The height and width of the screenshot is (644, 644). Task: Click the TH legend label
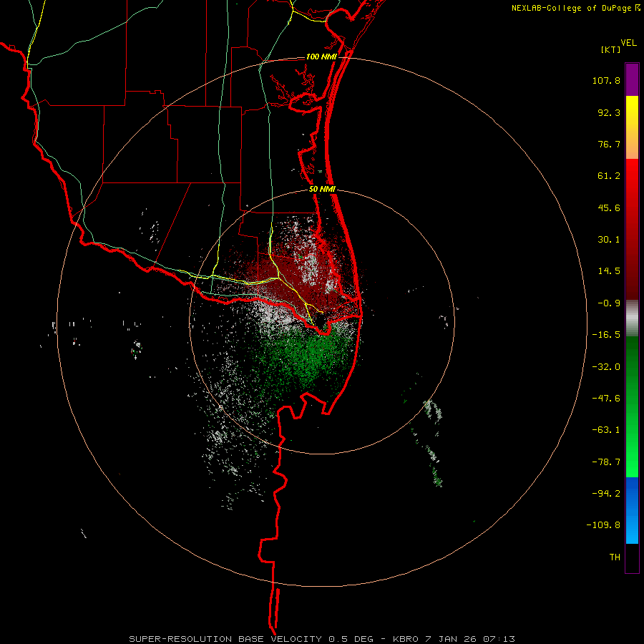point(615,557)
